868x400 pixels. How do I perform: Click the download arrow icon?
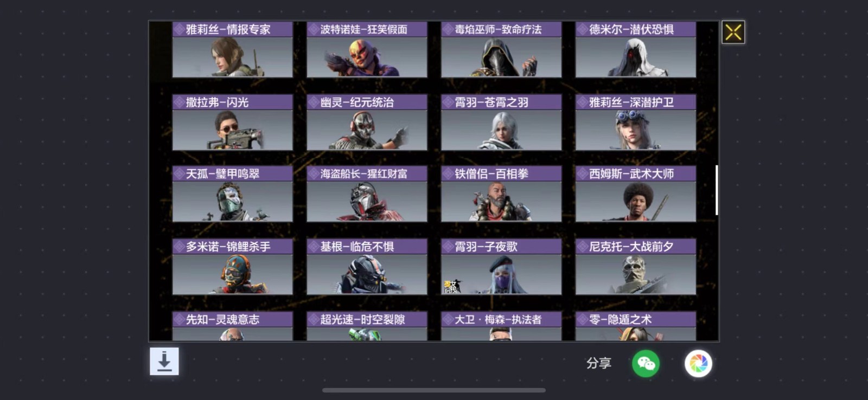[164, 362]
